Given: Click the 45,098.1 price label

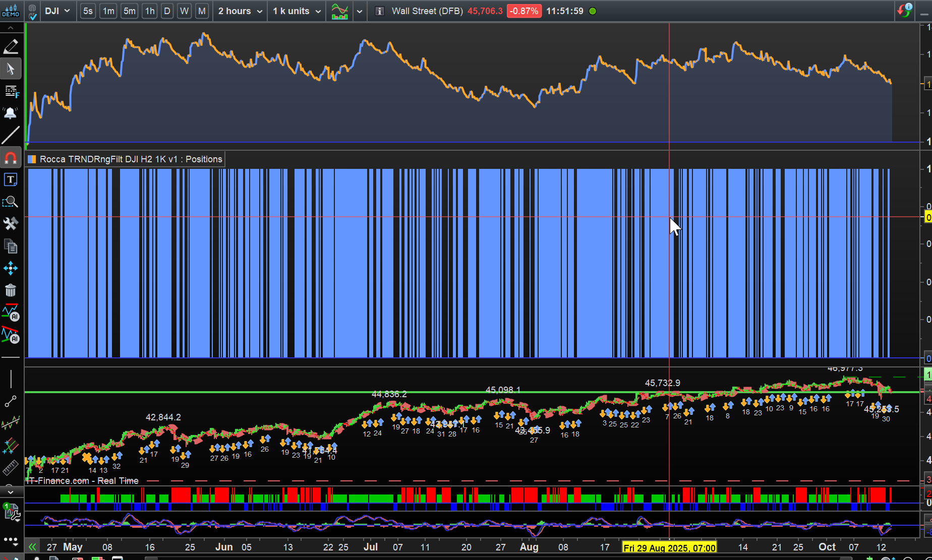Looking at the screenshot, I should click(503, 390).
